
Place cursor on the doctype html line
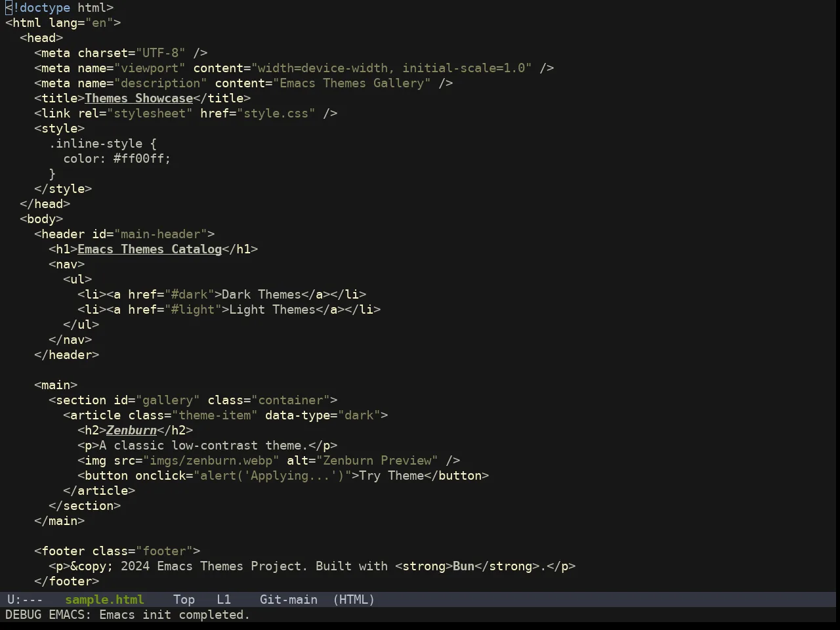click(60, 8)
